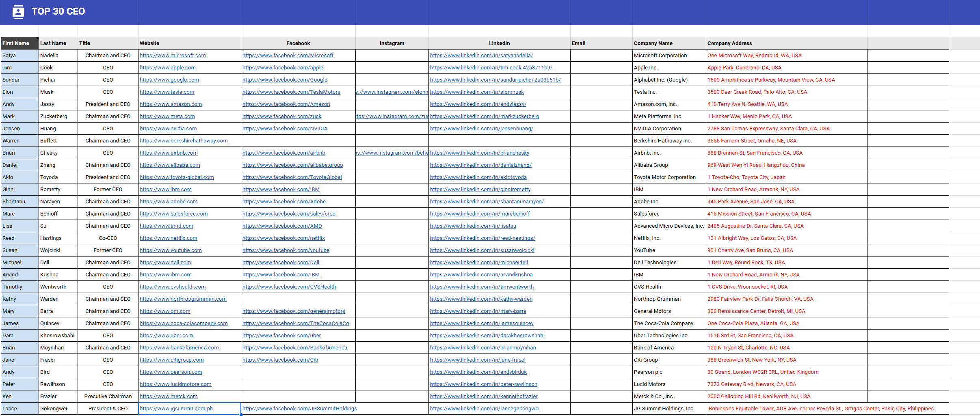Open the linkedin.com/in/reed-hastings link
The width and height of the screenshot is (980, 416).
[x=482, y=238]
